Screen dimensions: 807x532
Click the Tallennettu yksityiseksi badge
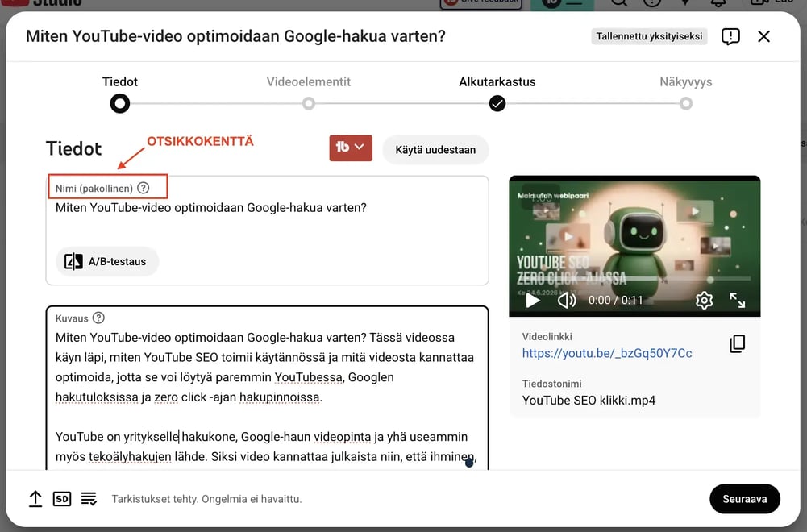649,36
